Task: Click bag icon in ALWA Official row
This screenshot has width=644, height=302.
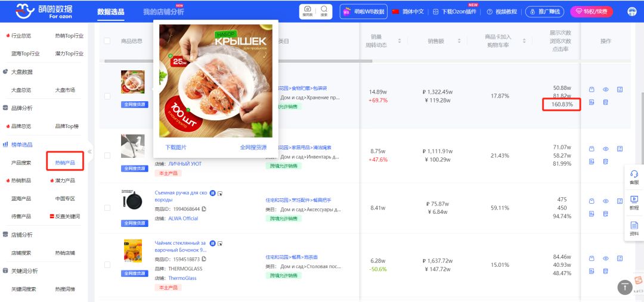Action: tap(592, 201)
